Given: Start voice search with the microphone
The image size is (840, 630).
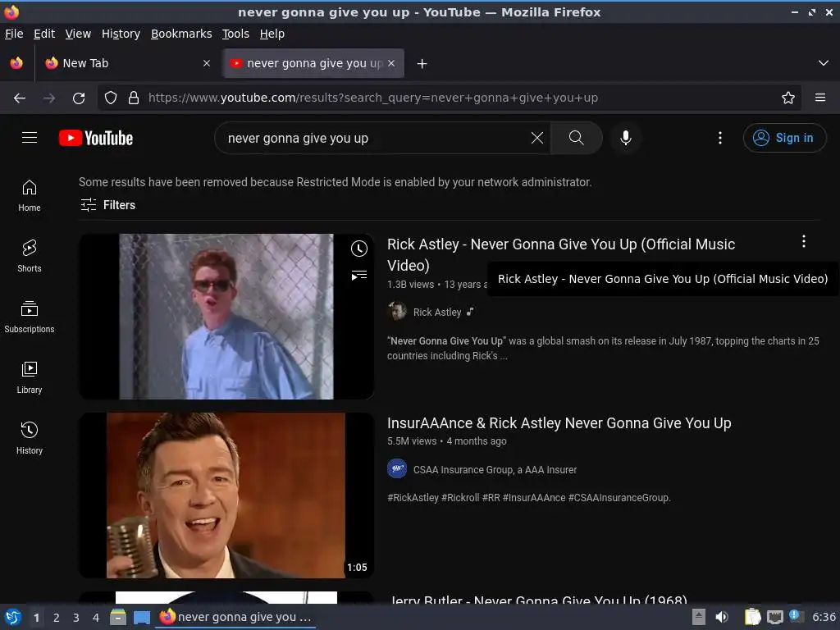Looking at the screenshot, I should coord(625,138).
